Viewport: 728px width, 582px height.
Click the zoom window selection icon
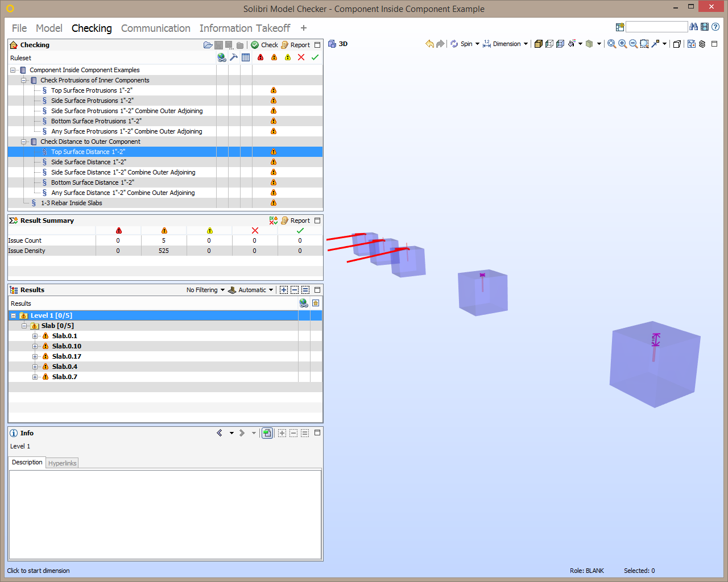pos(644,44)
